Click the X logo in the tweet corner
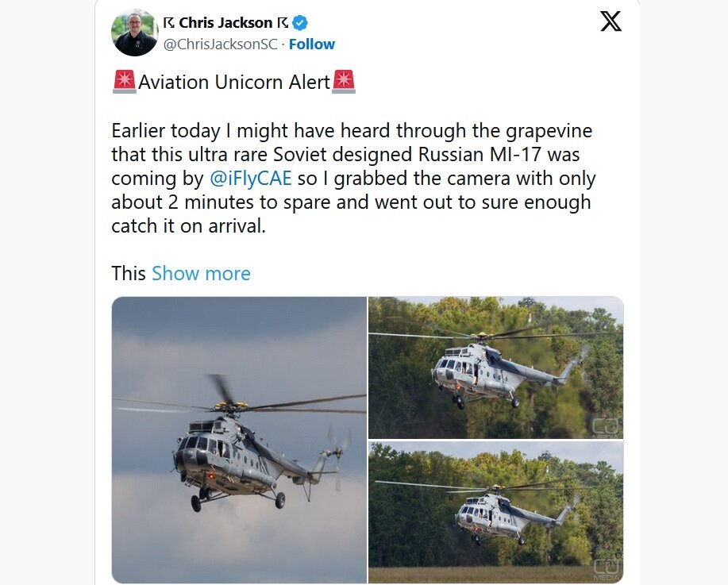 tap(611, 21)
